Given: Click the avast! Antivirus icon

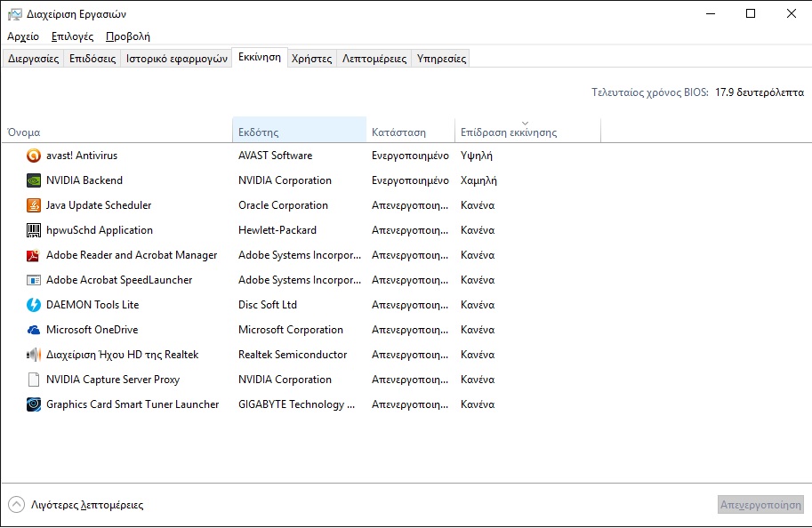Looking at the screenshot, I should point(34,156).
